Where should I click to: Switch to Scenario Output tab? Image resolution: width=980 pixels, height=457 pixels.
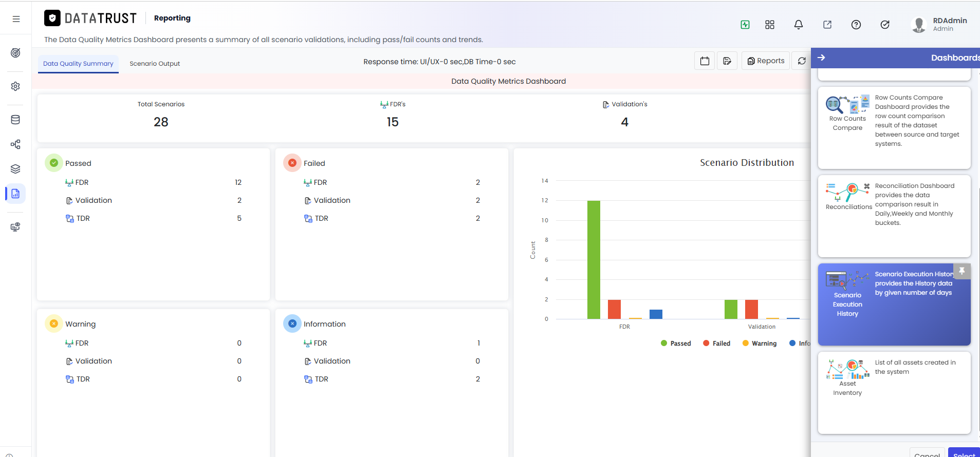point(155,64)
